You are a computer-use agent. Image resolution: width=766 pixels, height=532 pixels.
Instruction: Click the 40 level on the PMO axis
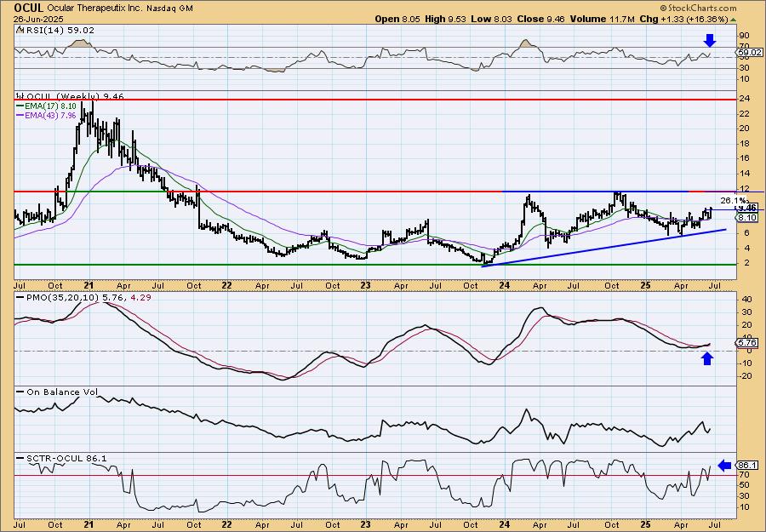pos(745,300)
